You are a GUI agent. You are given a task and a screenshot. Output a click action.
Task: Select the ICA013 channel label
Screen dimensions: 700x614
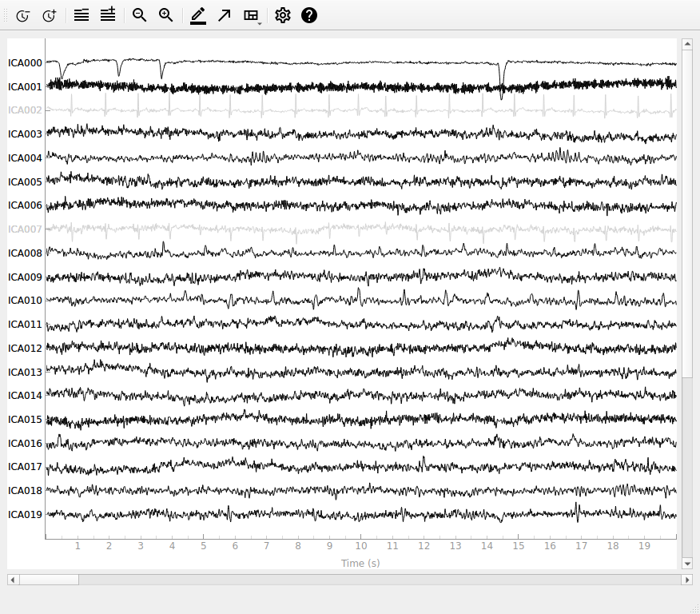[x=25, y=372]
